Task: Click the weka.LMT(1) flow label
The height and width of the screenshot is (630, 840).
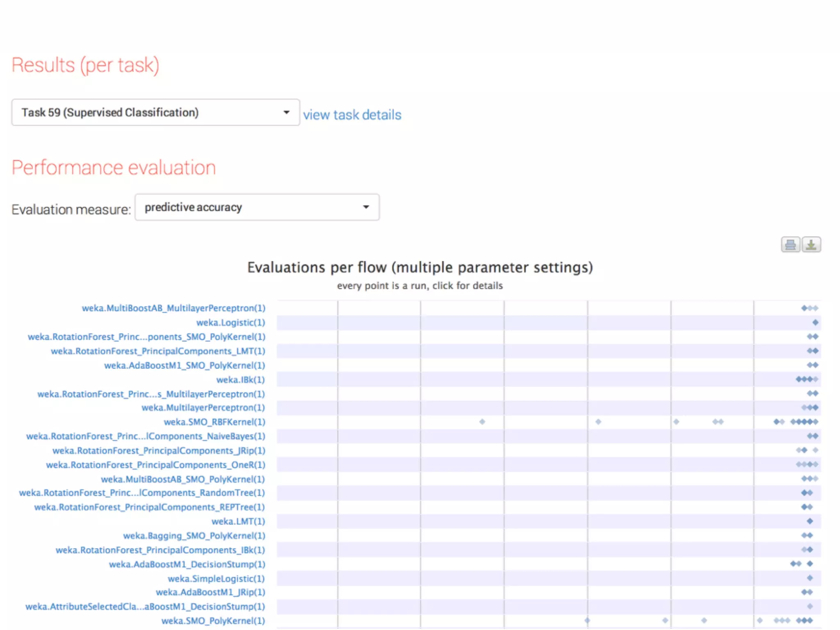Action: (x=238, y=521)
